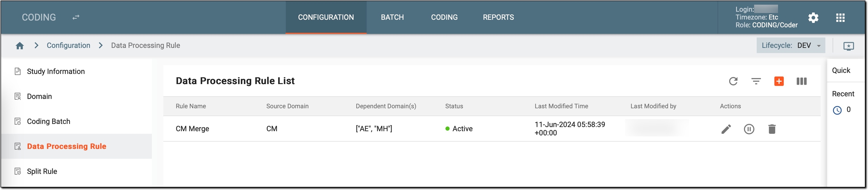
Task: Open the column chooser icon
Action: (x=802, y=81)
